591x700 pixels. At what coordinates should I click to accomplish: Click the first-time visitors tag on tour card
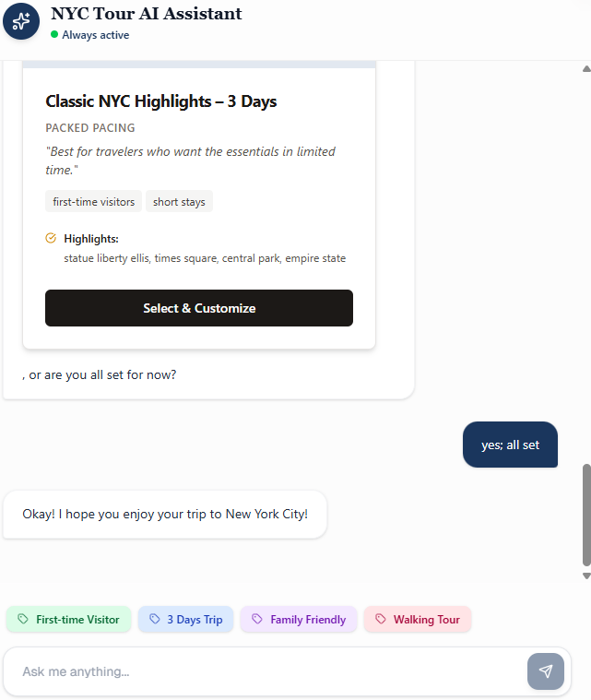(93, 201)
